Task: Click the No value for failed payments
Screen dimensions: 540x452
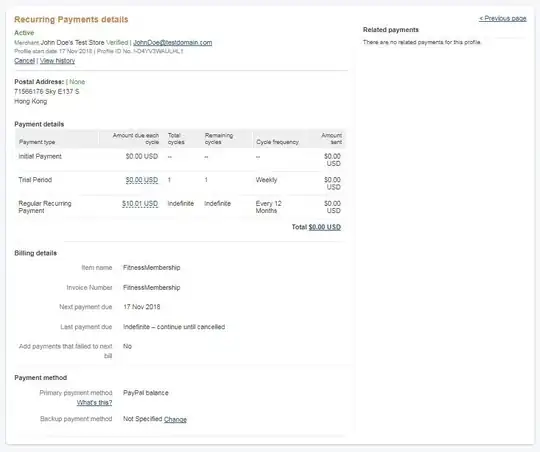Action: (127, 346)
